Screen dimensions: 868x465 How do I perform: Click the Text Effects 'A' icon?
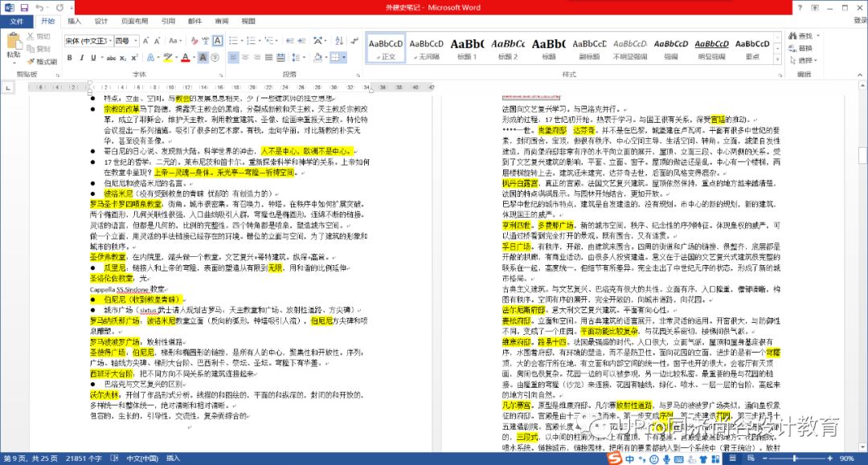150,58
